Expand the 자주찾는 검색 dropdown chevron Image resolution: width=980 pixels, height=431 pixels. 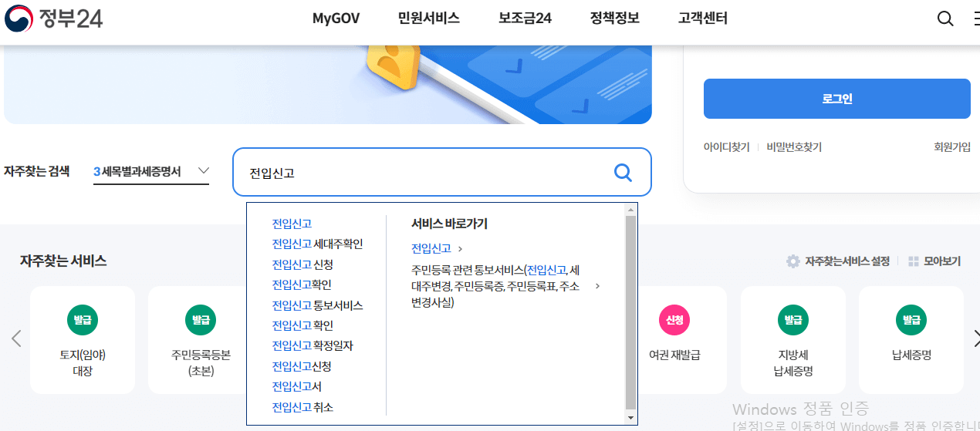coord(203,170)
